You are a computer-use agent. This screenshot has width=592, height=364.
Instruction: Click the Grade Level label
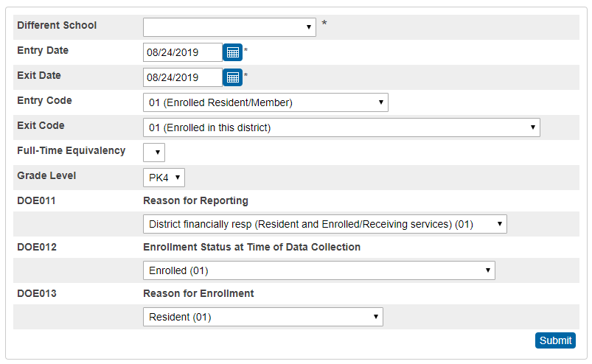click(x=46, y=176)
